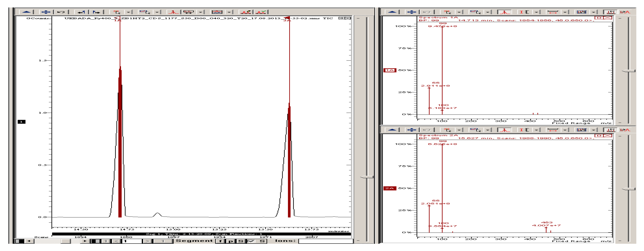
Task: Open dropdown beside chromatogram pointer-select tool
Action: pos(128,12)
